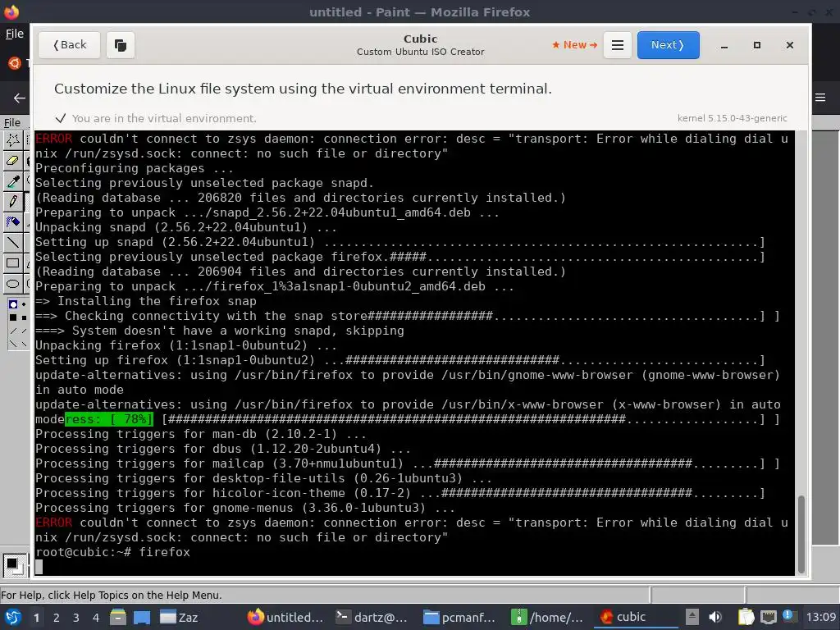Open the Firefox File menu at the top

click(15, 34)
